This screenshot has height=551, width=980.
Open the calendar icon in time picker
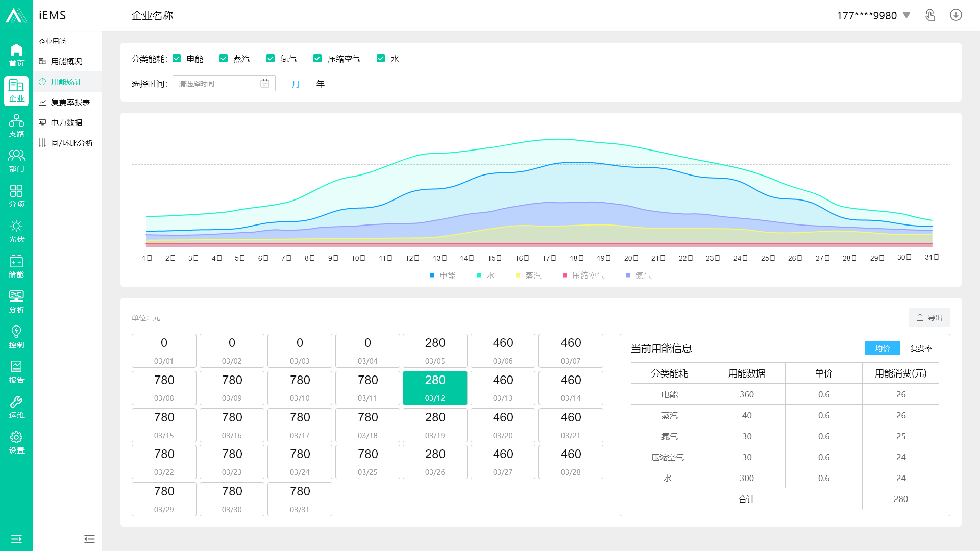(265, 83)
